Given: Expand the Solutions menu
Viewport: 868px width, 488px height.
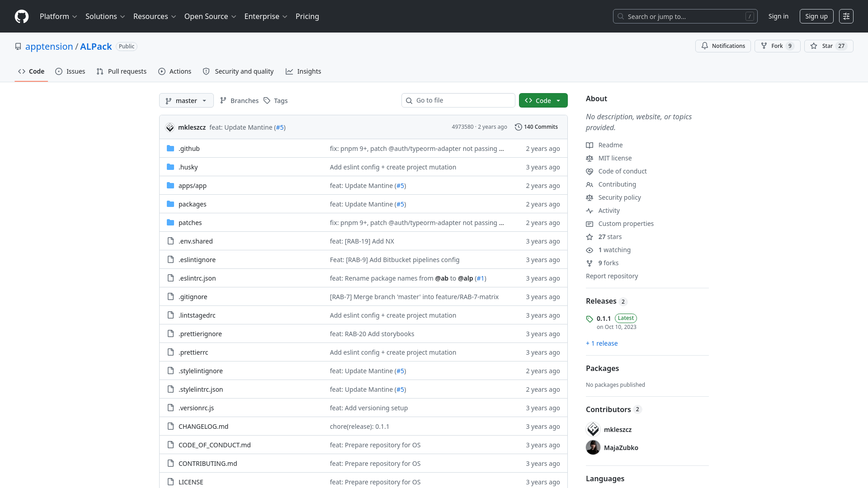Looking at the screenshot, I should point(105,16).
